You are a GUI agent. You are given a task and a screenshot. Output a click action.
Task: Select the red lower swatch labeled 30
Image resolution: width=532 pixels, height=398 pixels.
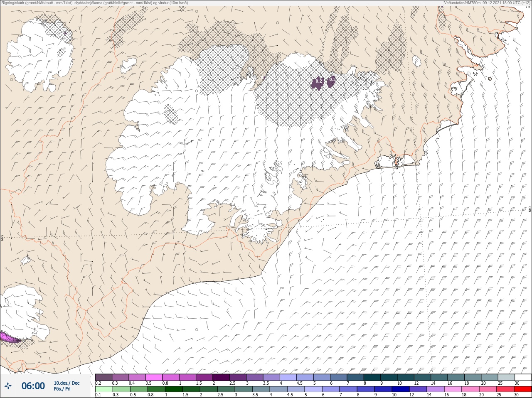click(x=523, y=389)
